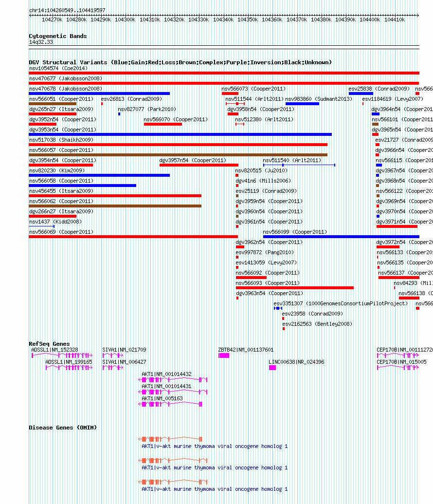Click nsv820230 (Kim2009) variant label

57,171
